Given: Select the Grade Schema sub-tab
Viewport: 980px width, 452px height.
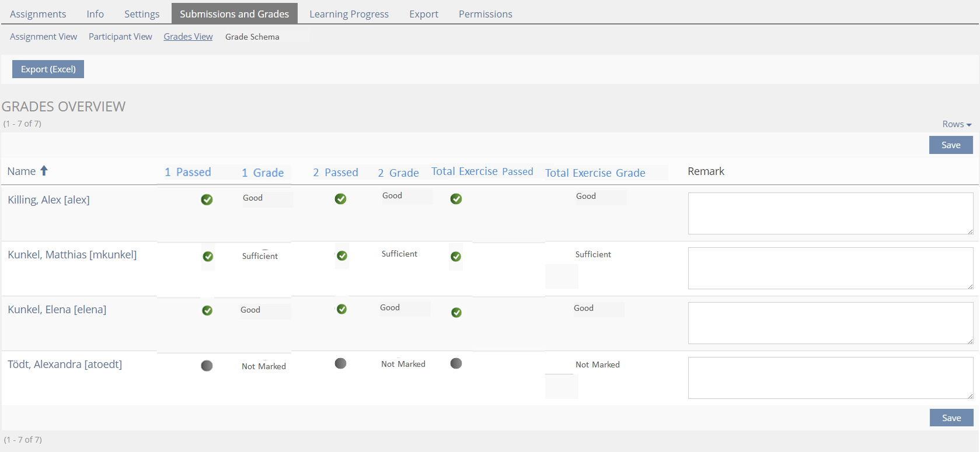Looking at the screenshot, I should pyautogui.click(x=252, y=37).
